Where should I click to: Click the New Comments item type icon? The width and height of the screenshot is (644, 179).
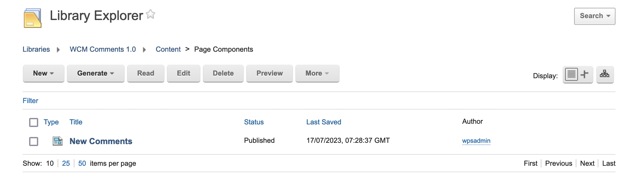(x=58, y=141)
